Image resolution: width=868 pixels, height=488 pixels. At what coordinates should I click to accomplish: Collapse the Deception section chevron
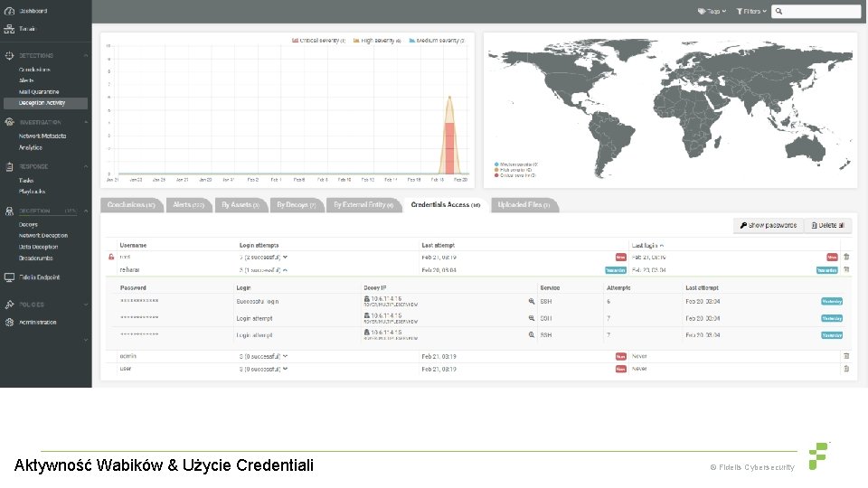[x=86, y=211]
